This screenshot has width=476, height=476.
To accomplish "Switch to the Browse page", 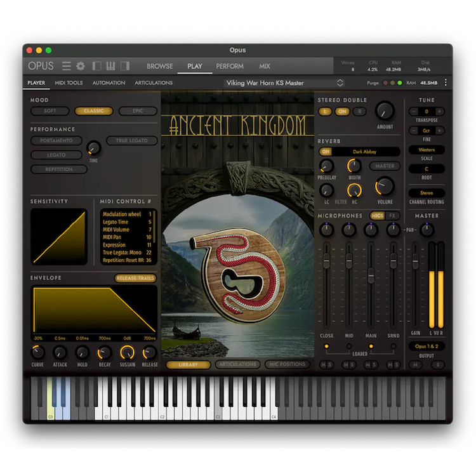I will click(160, 66).
